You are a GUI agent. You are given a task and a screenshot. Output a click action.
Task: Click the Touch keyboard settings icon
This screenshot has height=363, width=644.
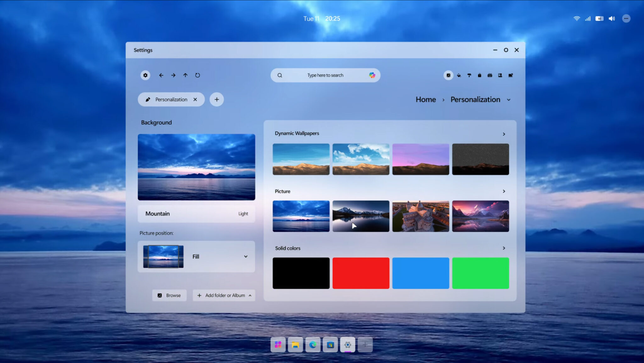point(490,75)
